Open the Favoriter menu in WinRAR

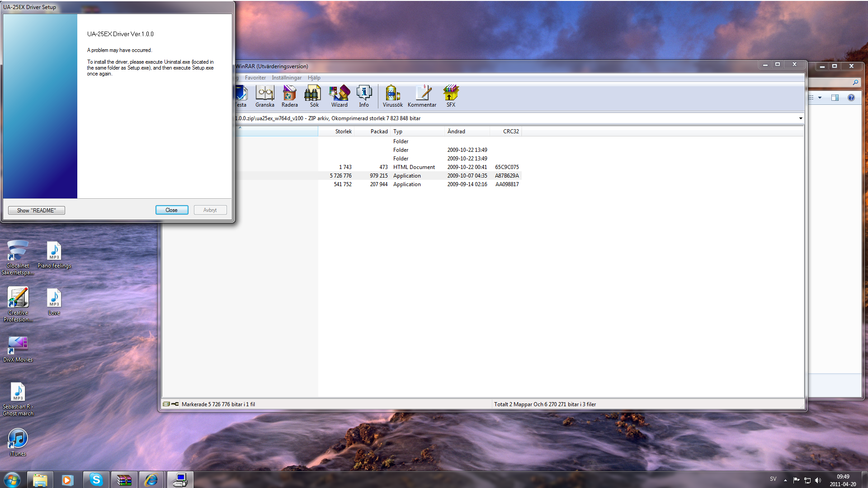[x=255, y=78]
